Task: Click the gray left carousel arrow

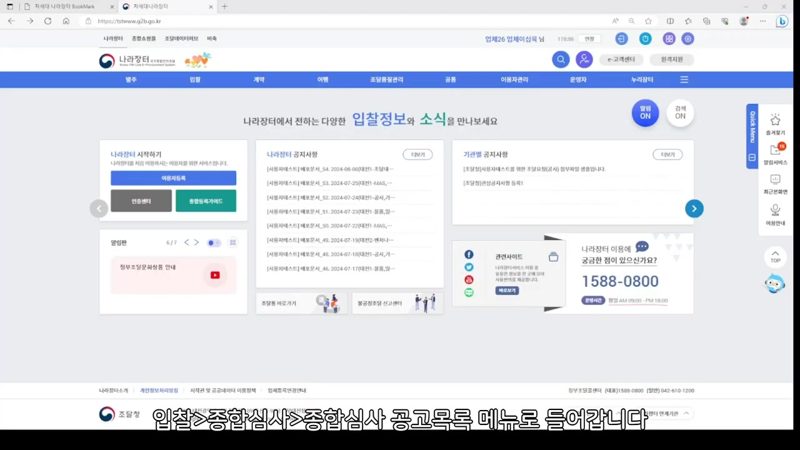Action: [x=99, y=208]
